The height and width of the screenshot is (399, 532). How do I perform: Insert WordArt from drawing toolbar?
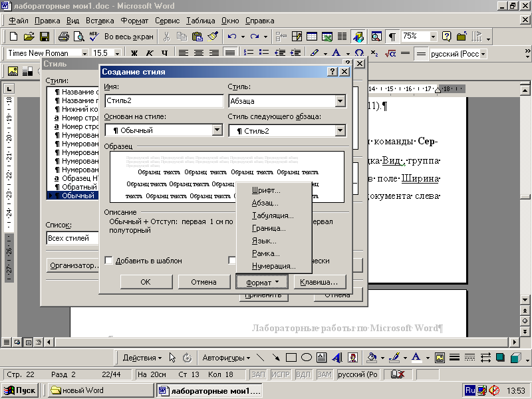pyautogui.click(x=337, y=358)
